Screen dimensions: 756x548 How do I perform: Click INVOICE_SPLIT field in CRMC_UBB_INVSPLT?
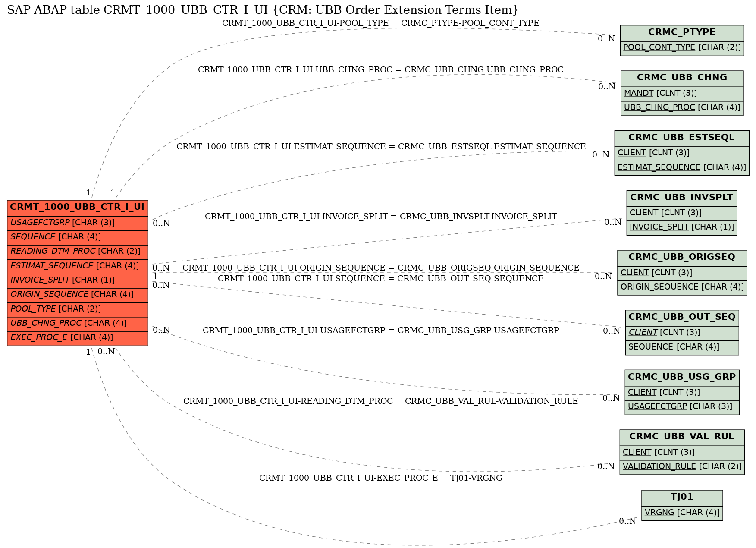click(681, 227)
